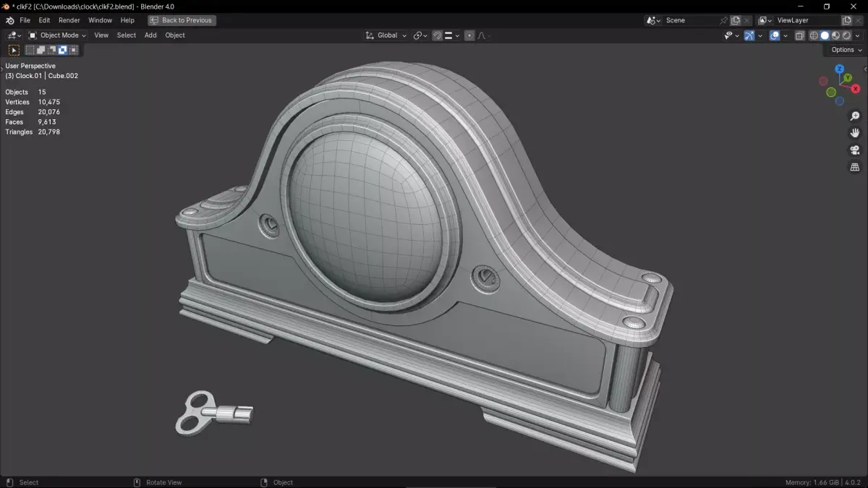Select the Tweak select tool icon

tap(14, 50)
